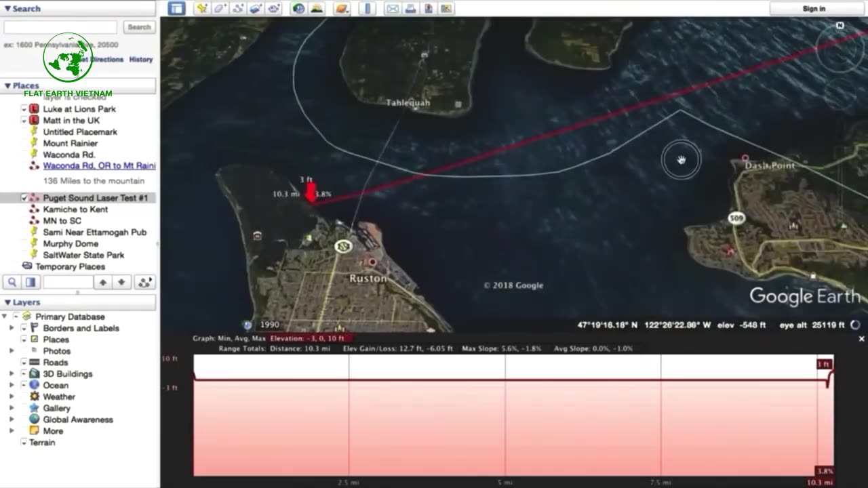Click the Places panel search magnifier

pyautogui.click(x=12, y=283)
